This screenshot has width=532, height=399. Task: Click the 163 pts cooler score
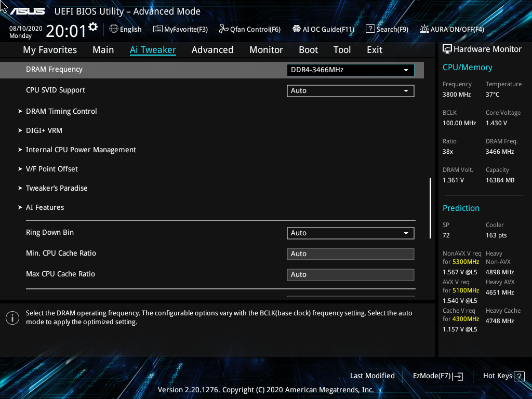[x=496, y=235]
